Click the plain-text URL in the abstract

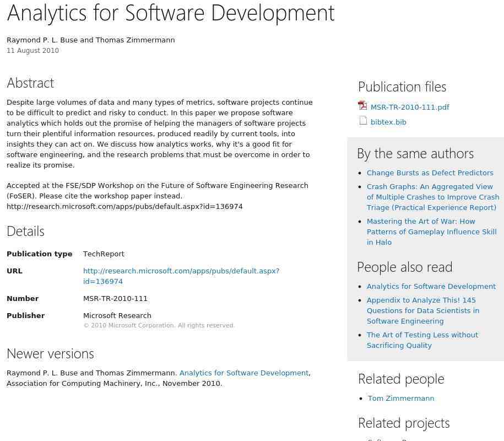tap(124, 207)
